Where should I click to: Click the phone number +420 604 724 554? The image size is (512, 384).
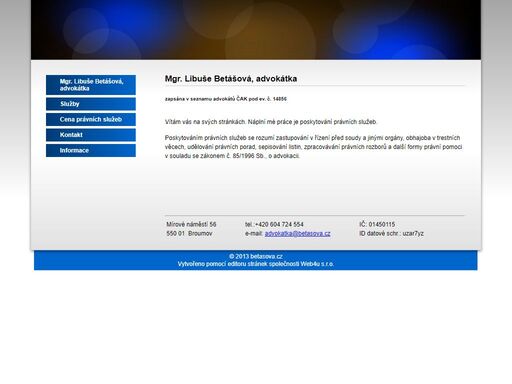tap(279, 224)
